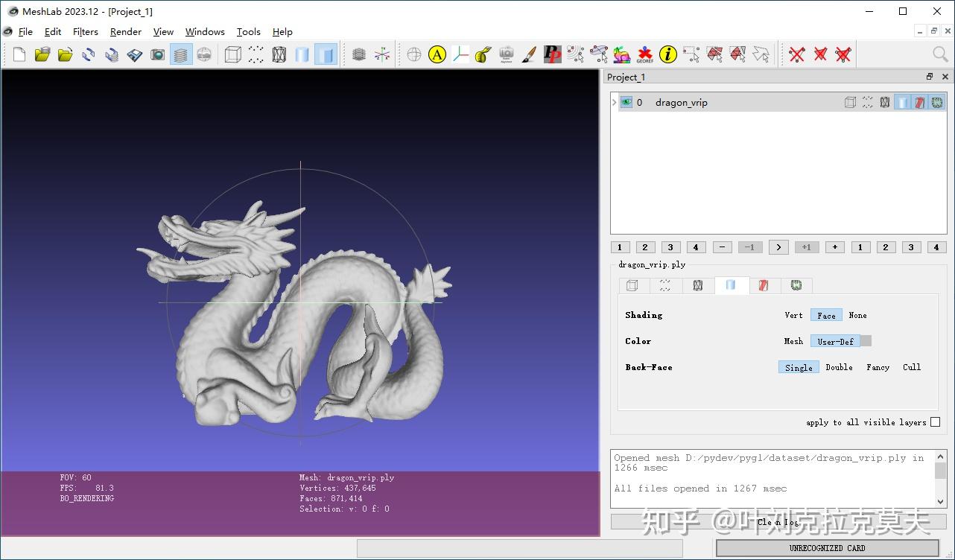Click the Import Mesh folder icon
The image size is (955, 560).
tap(66, 54)
